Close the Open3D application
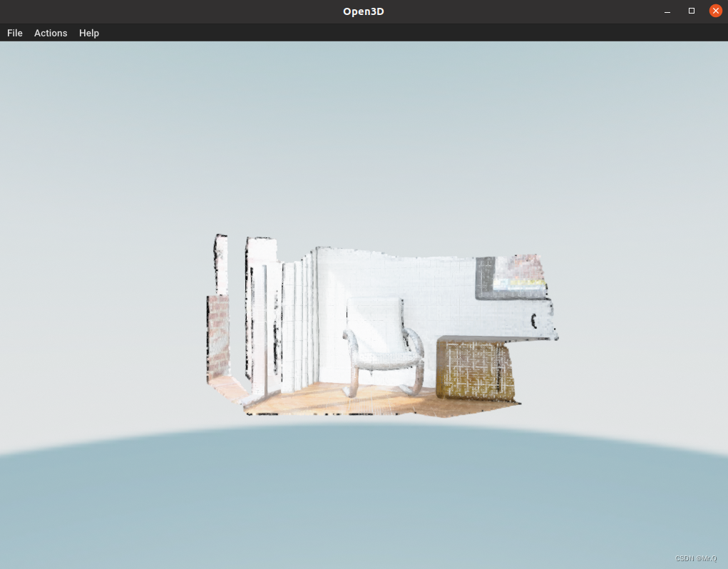728x569 pixels. pos(715,11)
